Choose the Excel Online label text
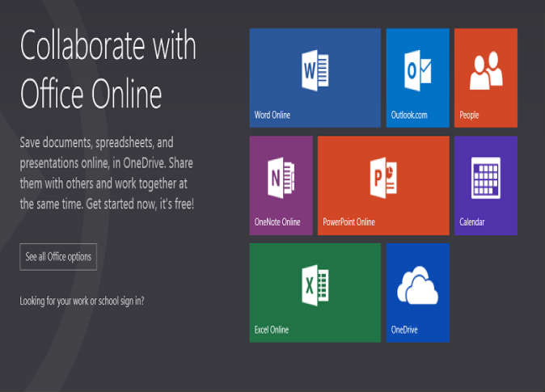This screenshot has height=392, width=545. 272,330
